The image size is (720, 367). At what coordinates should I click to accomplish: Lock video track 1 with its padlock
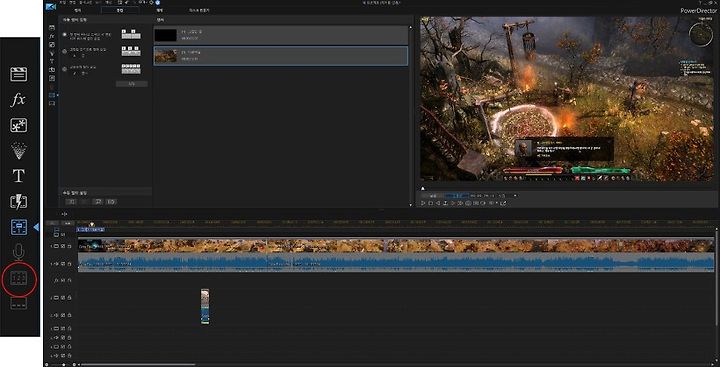69,246
